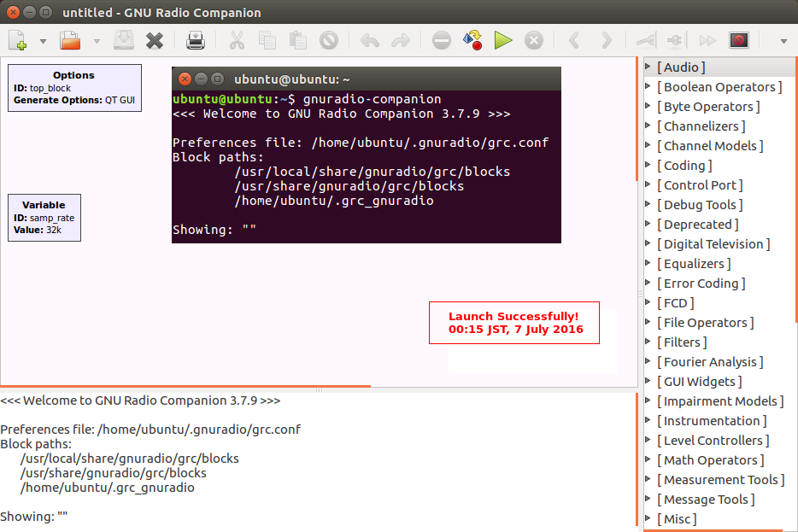Open the toolbar overflow arrow on the right
This screenshot has width=798, height=532.
(x=783, y=41)
